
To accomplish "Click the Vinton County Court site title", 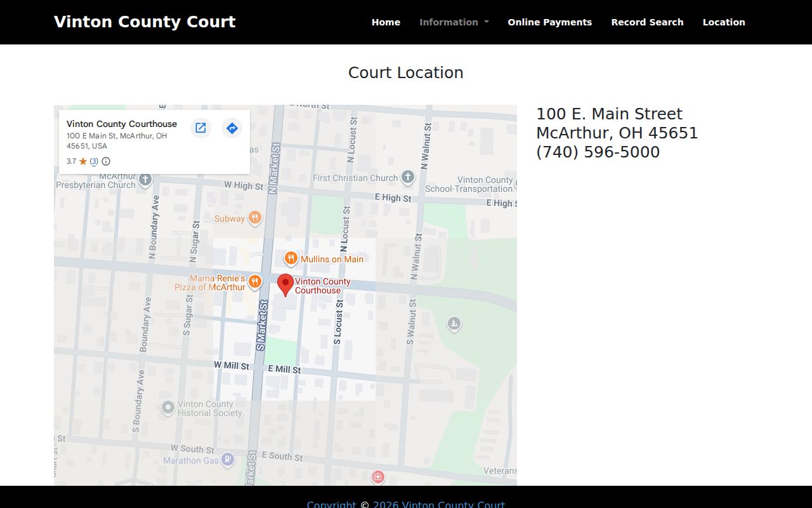I will pos(145,22).
